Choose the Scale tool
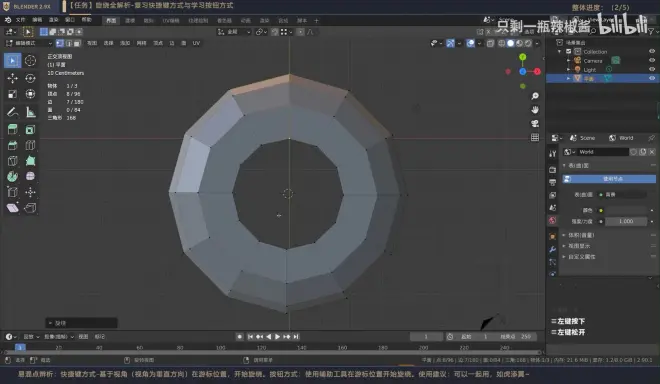 point(13,94)
